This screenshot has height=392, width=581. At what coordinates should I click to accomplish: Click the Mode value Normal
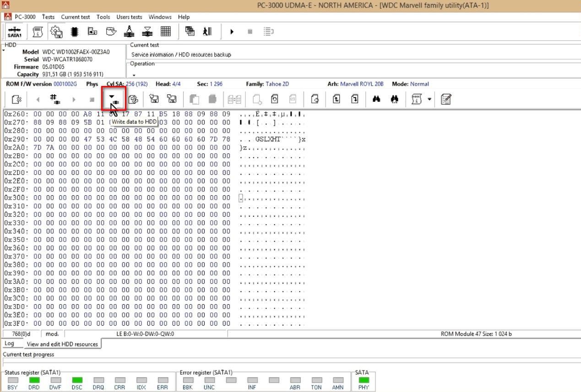click(419, 84)
